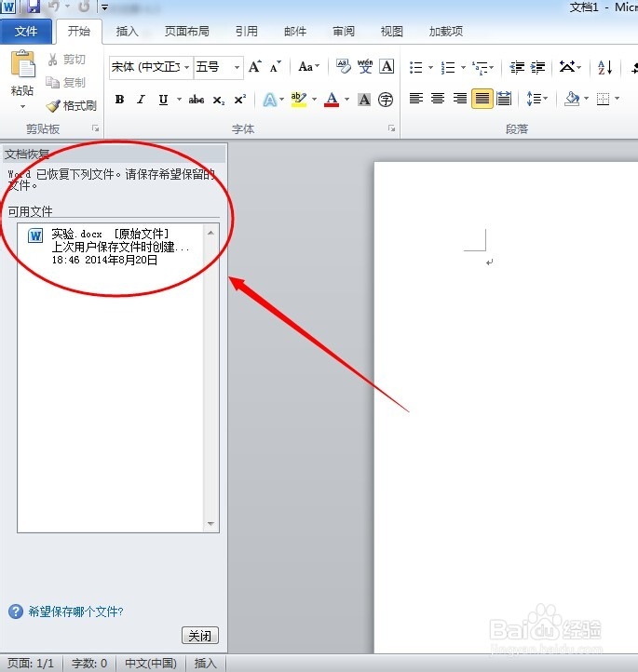Expand Paste options dropdown arrow
The height and width of the screenshot is (672, 638).
click(22, 106)
